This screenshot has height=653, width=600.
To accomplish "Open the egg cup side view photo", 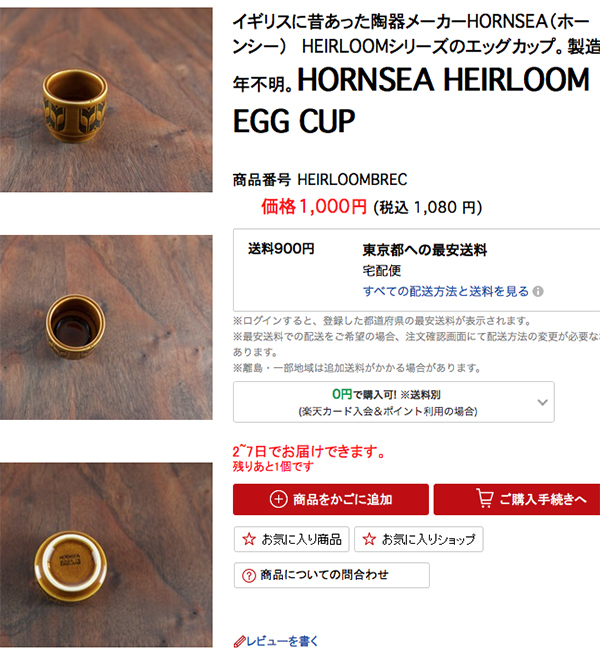I will click(106, 100).
